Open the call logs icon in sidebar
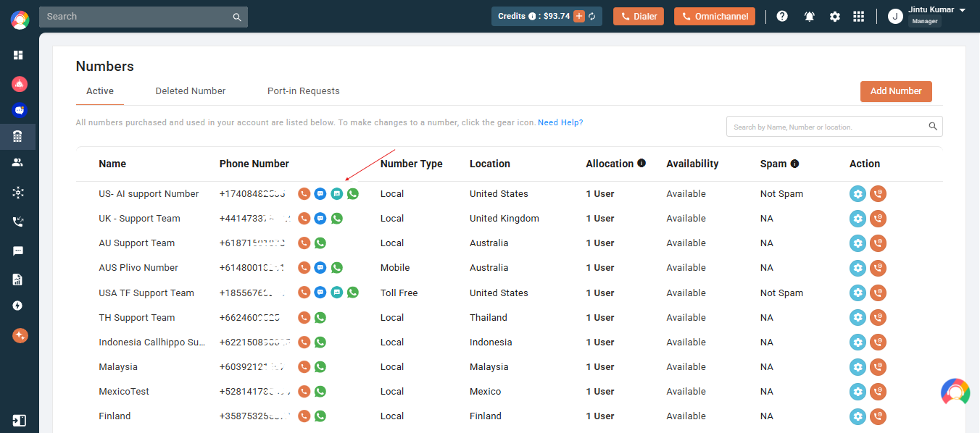 (19, 222)
